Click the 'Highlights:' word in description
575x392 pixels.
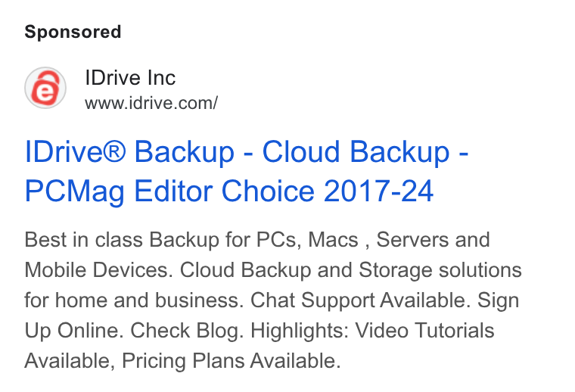pos(300,331)
